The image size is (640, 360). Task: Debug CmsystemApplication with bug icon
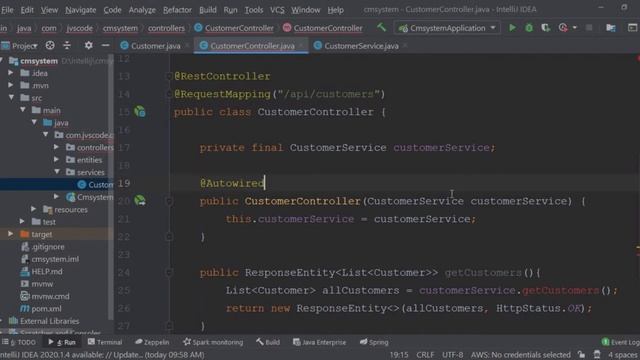coord(529,28)
